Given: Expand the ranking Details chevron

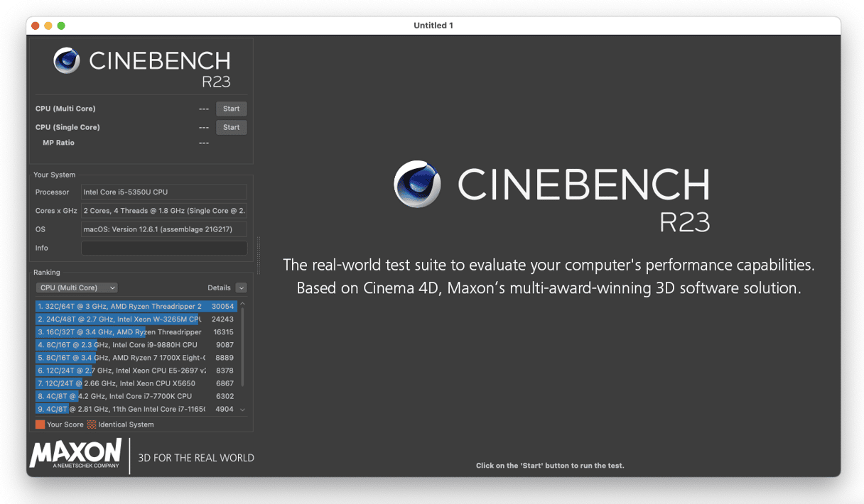Looking at the screenshot, I should click(242, 287).
